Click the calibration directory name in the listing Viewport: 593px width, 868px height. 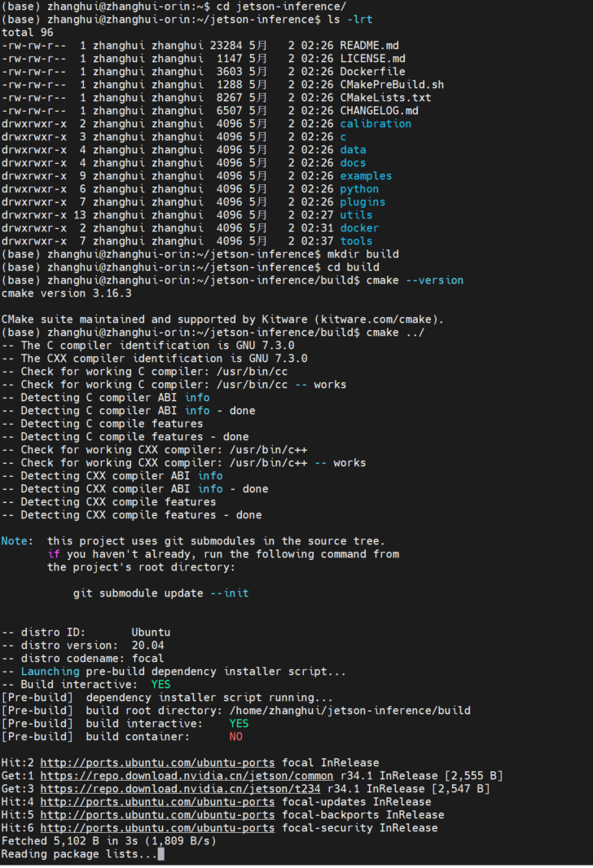[x=376, y=124]
